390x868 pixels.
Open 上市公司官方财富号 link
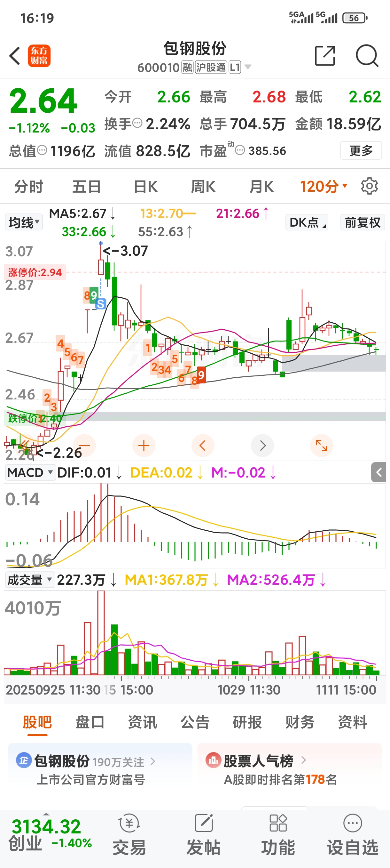(x=91, y=779)
